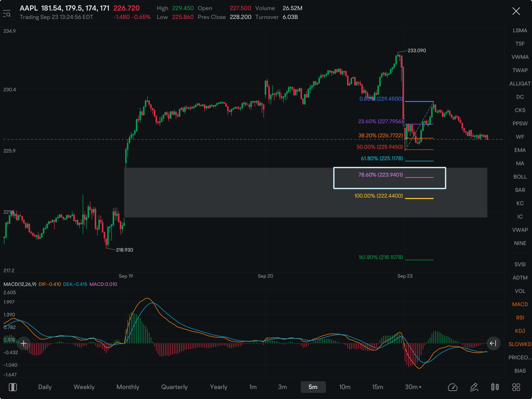The height and width of the screenshot is (399, 532).
Task: Click the AAPL ticker title
Action: click(29, 8)
